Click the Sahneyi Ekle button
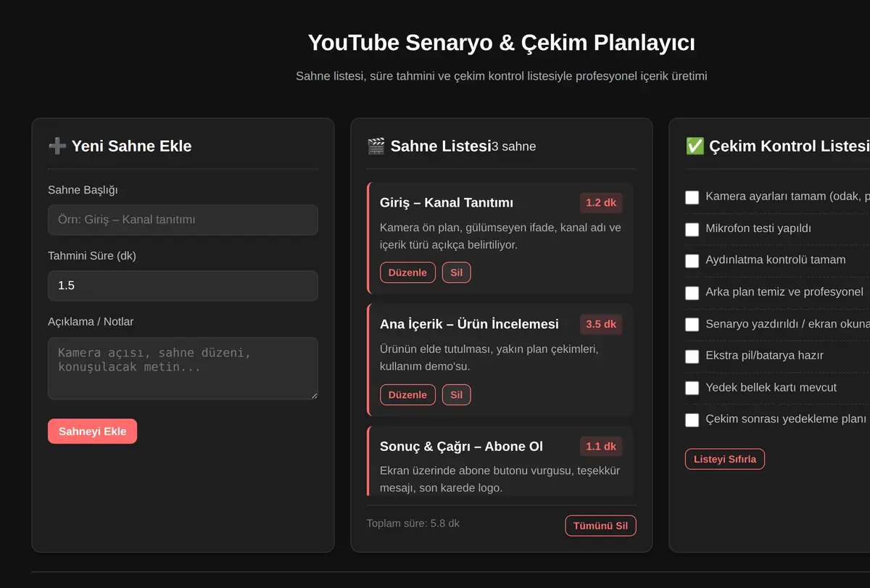 [92, 431]
